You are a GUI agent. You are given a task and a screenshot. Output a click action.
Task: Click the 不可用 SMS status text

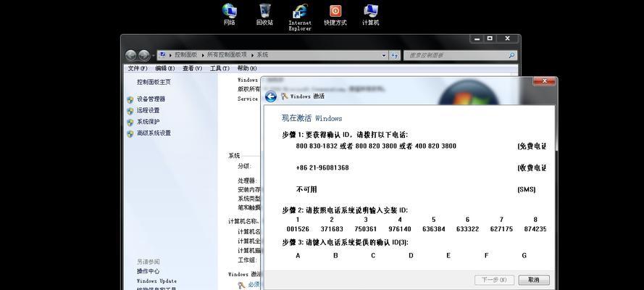(306, 190)
